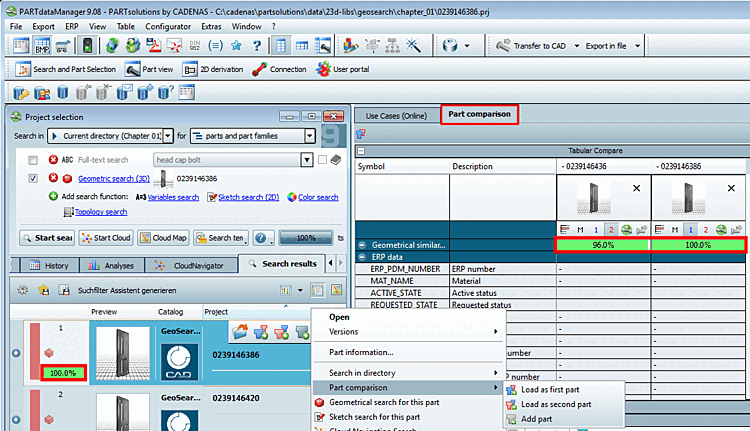Enable the Full-text search checkbox

click(33, 160)
